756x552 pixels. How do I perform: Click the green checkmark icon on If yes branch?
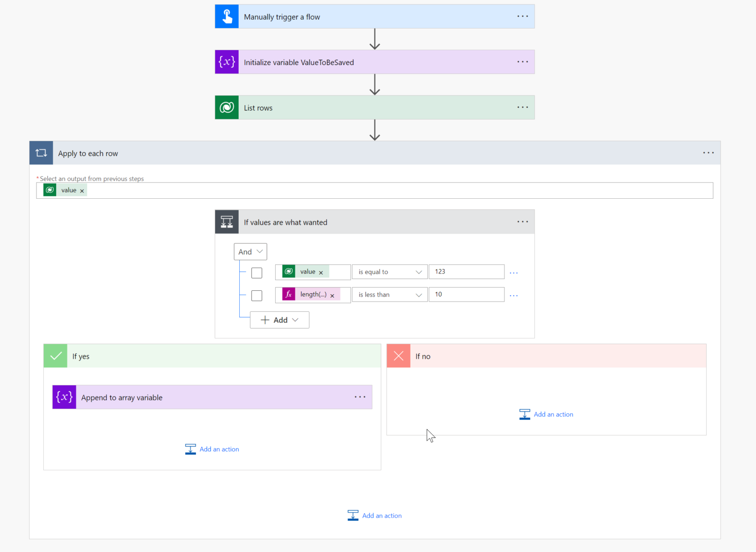pyautogui.click(x=55, y=356)
